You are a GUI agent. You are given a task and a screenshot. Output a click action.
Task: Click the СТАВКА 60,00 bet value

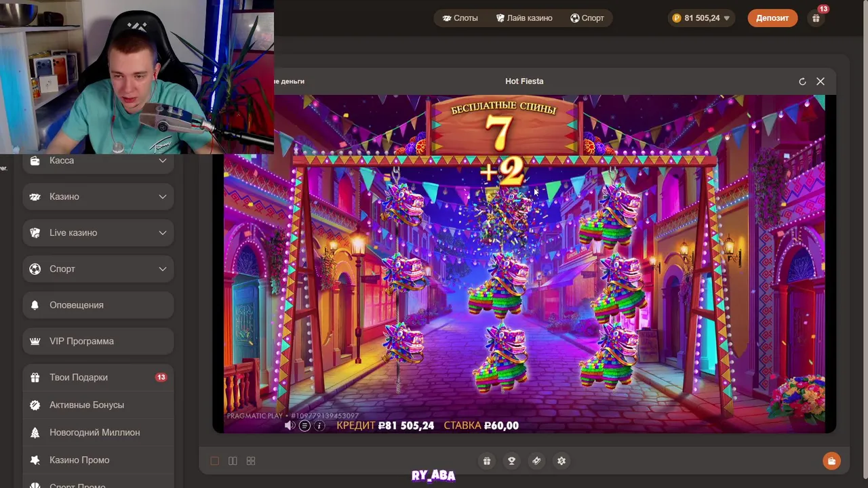481,426
